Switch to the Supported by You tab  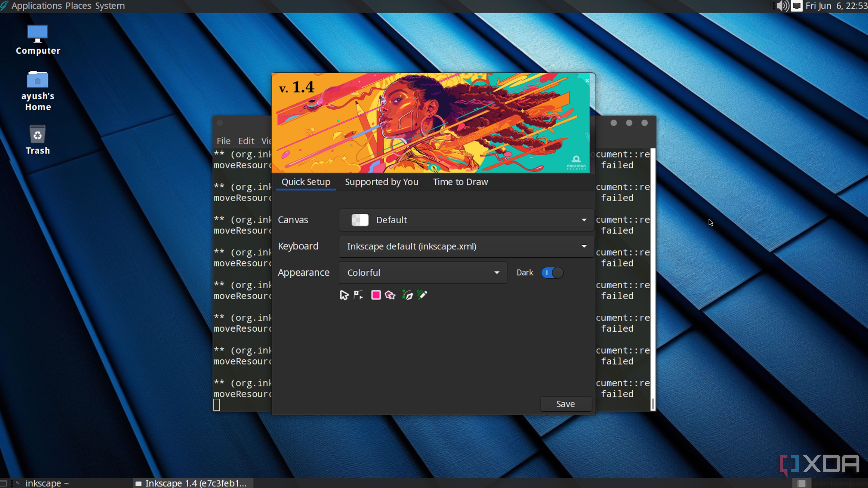[x=381, y=182]
